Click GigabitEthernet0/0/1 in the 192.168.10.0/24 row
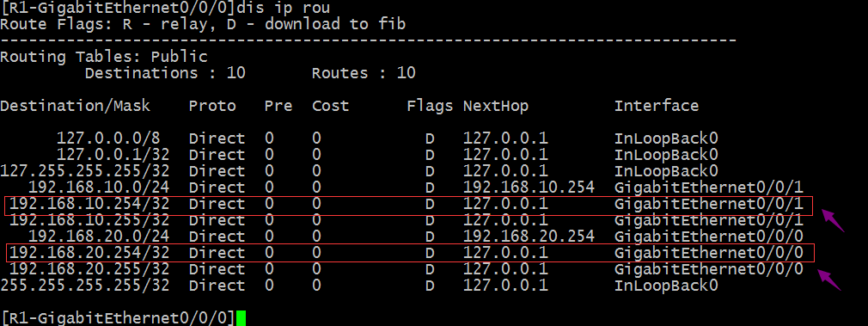Viewport: 868px width, 326px height. point(708,188)
